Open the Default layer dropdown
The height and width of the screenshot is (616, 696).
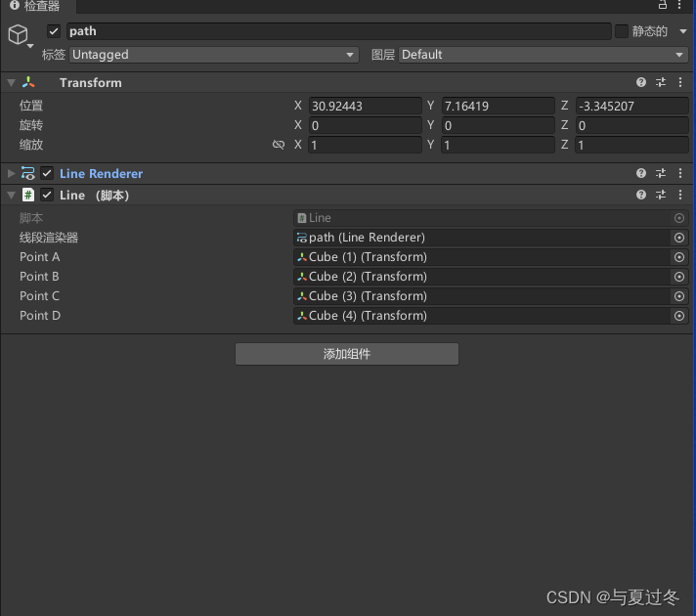point(544,55)
